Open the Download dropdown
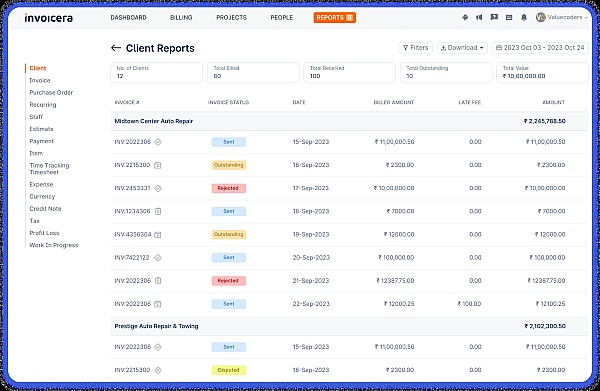This screenshot has width=600, height=391. [462, 48]
